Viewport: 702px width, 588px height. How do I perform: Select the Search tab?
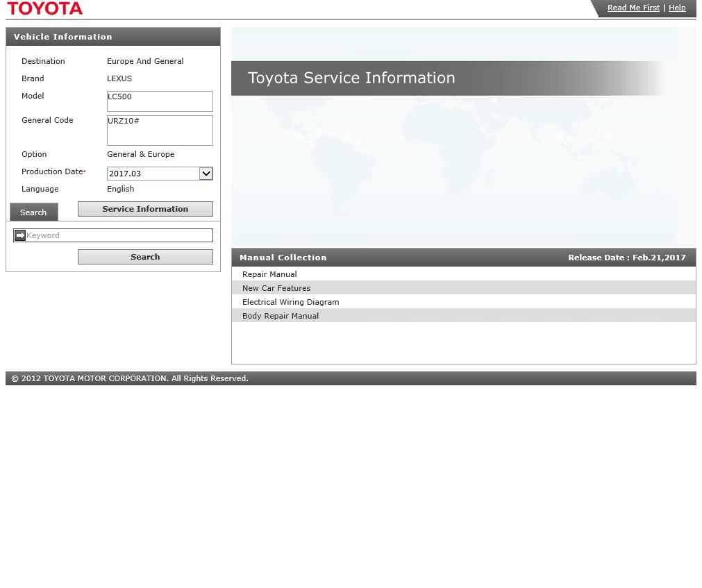point(34,212)
